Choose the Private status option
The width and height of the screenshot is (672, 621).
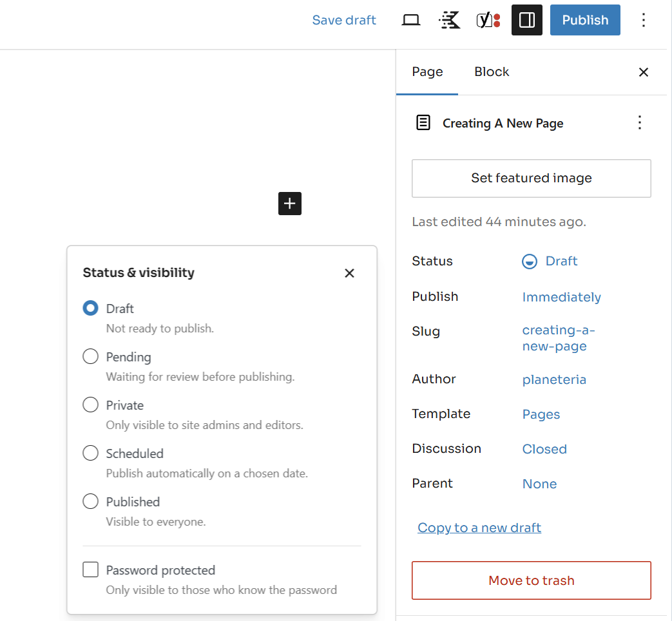click(x=91, y=405)
